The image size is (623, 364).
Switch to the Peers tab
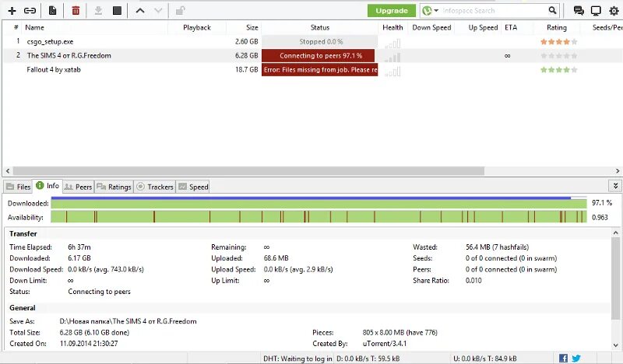tap(79, 187)
